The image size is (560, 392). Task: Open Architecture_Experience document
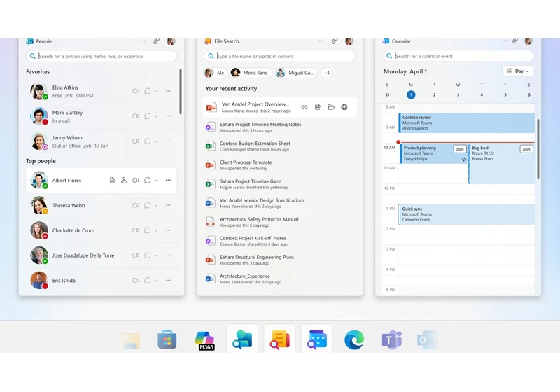279,279
